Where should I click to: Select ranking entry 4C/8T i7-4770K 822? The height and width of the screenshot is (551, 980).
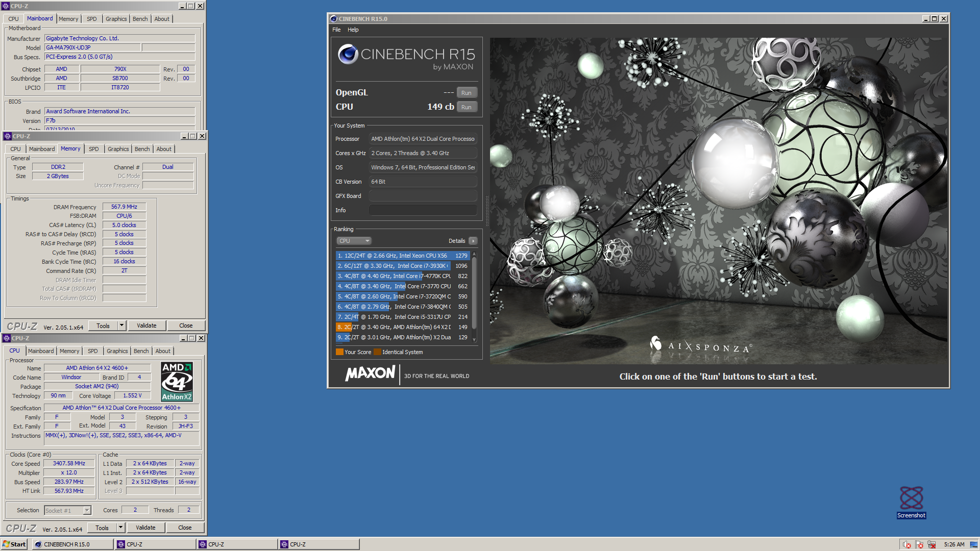click(402, 276)
